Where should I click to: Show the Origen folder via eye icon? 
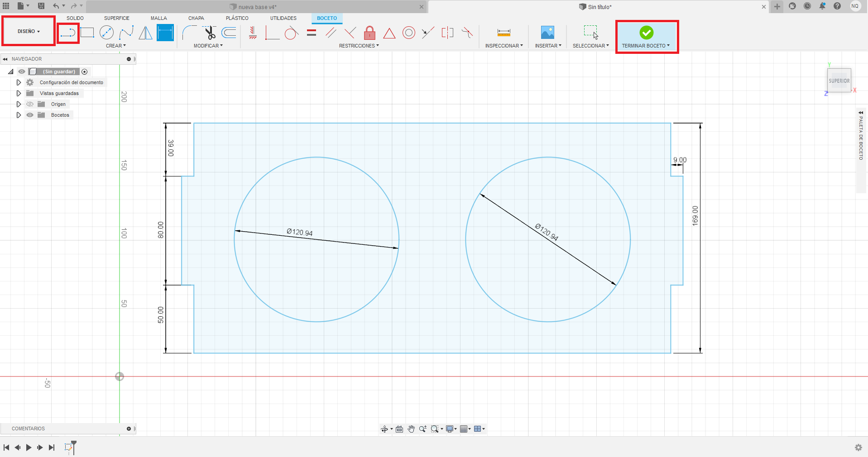pyautogui.click(x=30, y=104)
